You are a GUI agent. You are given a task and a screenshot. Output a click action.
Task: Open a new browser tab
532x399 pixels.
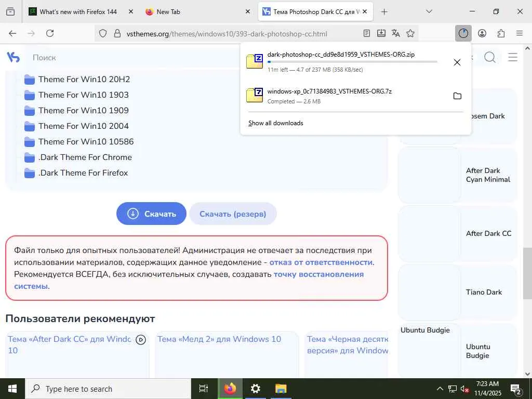coord(384,12)
